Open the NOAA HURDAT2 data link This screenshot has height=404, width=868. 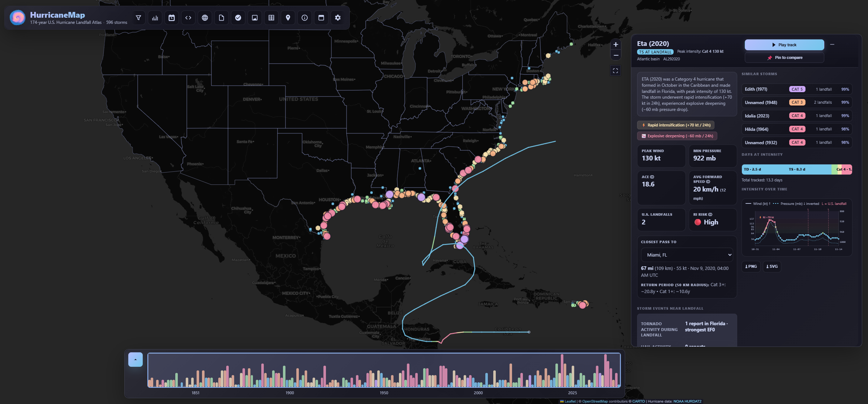click(x=687, y=401)
